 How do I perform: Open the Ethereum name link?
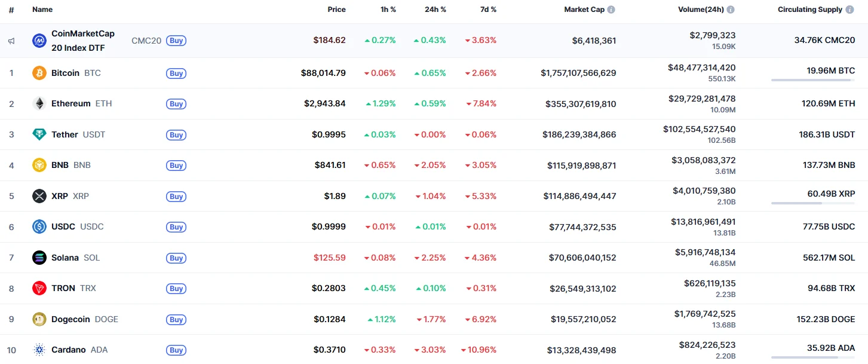[x=70, y=103]
